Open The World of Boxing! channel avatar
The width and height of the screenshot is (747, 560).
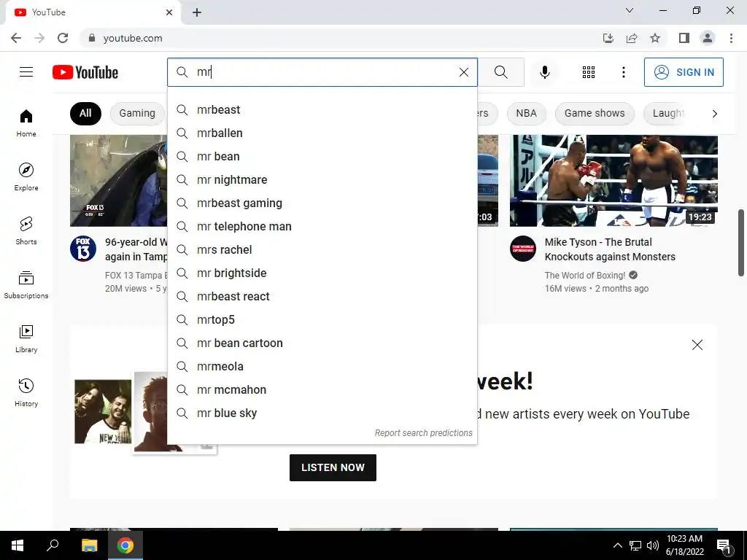click(x=522, y=249)
